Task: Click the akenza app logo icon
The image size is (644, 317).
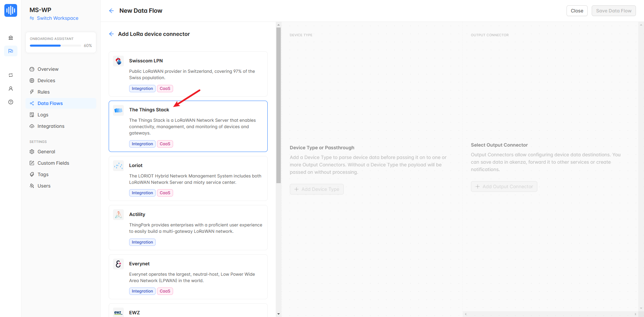Action: 11,10
